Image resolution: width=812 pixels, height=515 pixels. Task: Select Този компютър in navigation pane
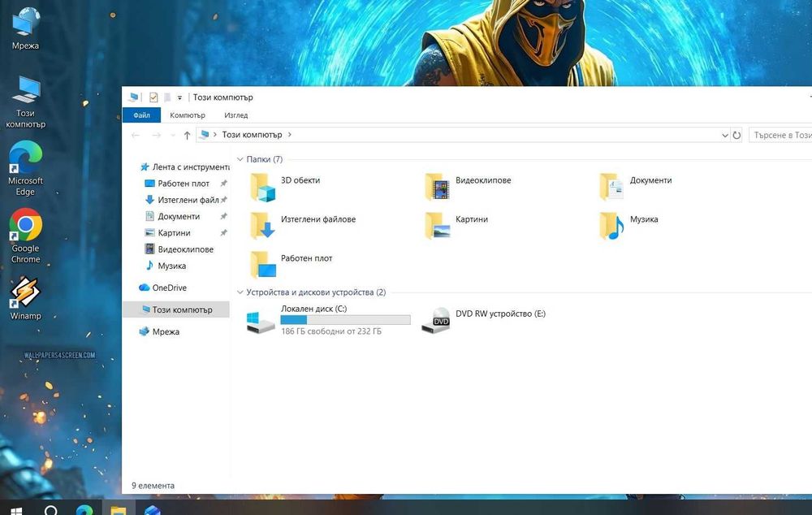pyautogui.click(x=176, y=309)
